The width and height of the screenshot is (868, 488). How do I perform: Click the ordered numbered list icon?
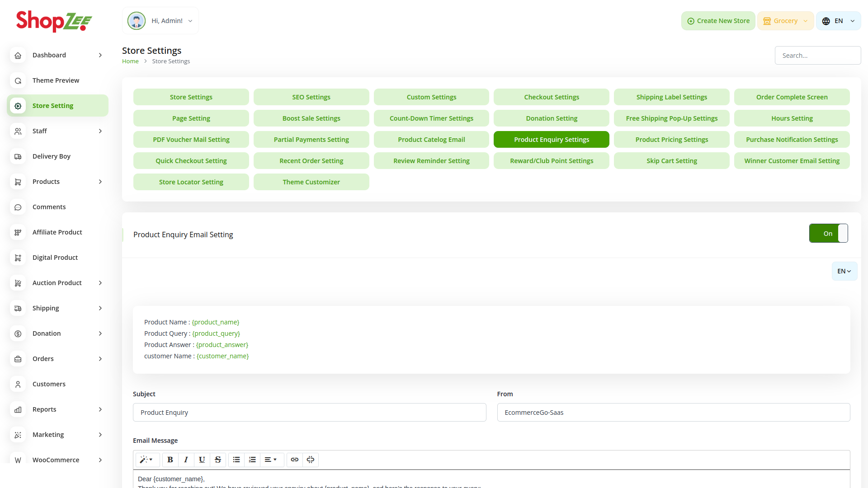252,460
